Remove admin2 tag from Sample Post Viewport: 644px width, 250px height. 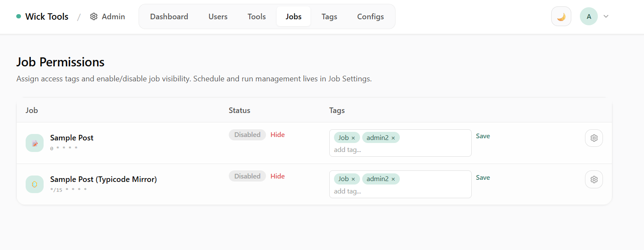(x=393, y=138)
